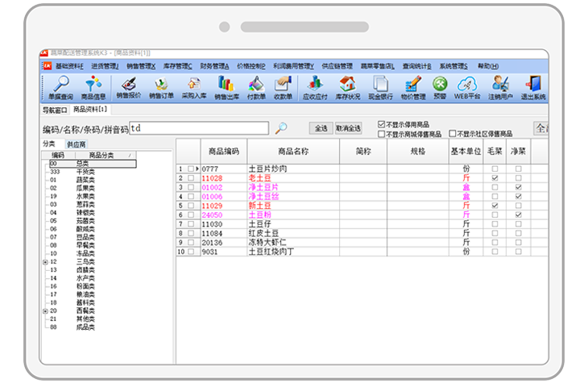Open 销售报价 from the toolbar
The image size is (588, 383).
(x=128, y=87)
